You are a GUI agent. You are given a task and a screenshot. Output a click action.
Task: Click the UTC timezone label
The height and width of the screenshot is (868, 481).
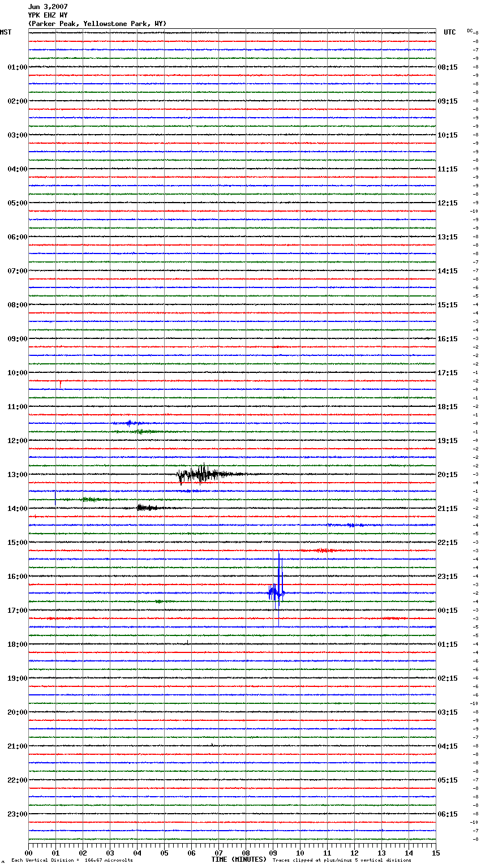450,32
